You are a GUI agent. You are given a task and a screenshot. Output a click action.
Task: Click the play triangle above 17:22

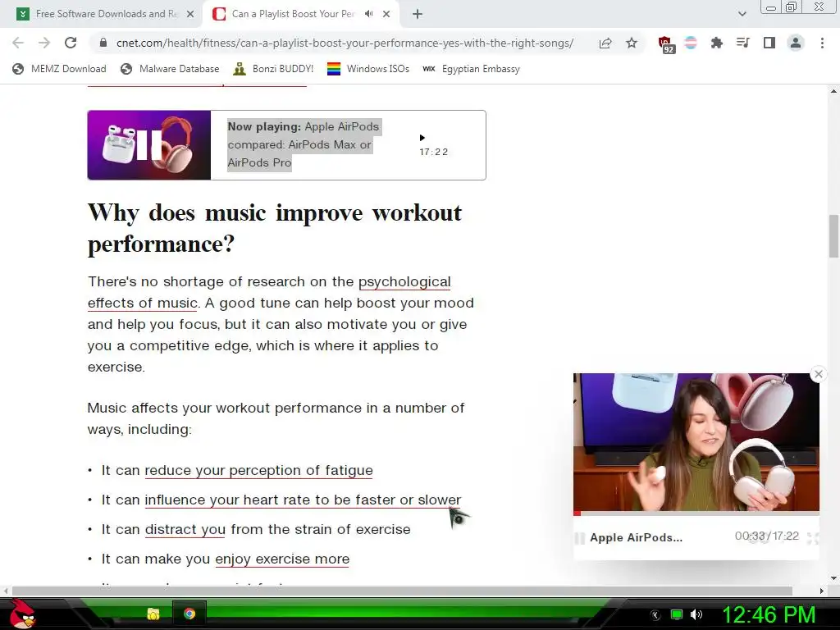point(422,138)
